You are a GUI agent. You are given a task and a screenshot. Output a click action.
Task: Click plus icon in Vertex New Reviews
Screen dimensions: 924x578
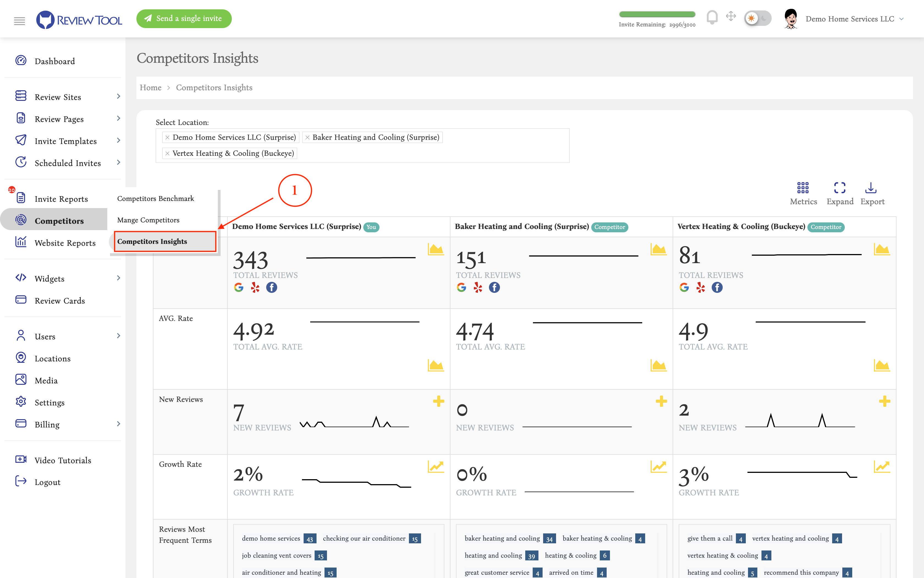[885, 401]
